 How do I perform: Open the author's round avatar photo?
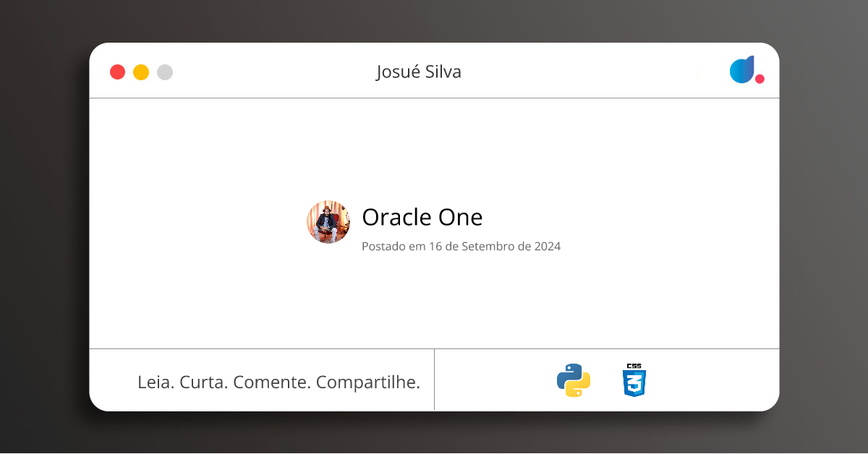[x=328, y=222]
